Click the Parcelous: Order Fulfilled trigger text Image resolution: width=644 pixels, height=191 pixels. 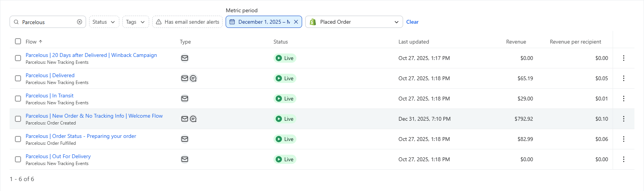click(51, 143)
